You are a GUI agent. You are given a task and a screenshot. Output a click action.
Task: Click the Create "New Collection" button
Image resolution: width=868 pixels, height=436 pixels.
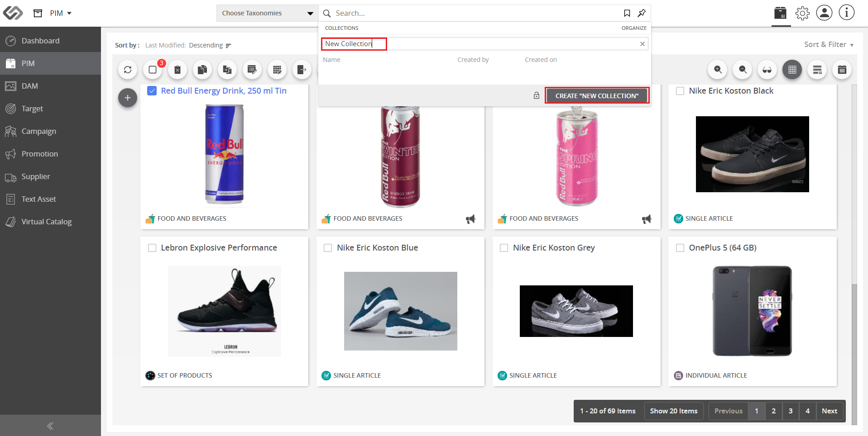tap(597, 96)
